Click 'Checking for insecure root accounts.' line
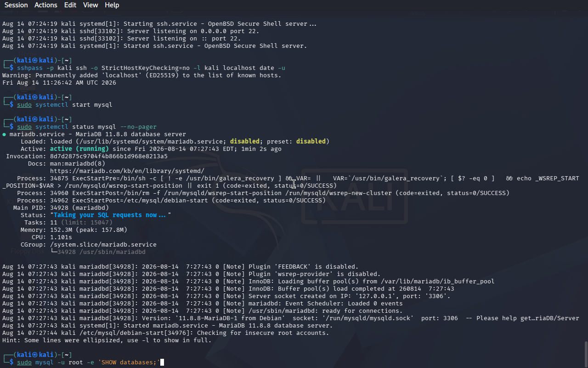Image resolution: width=588 pixels, height=368 pixels. pos(166,333)
